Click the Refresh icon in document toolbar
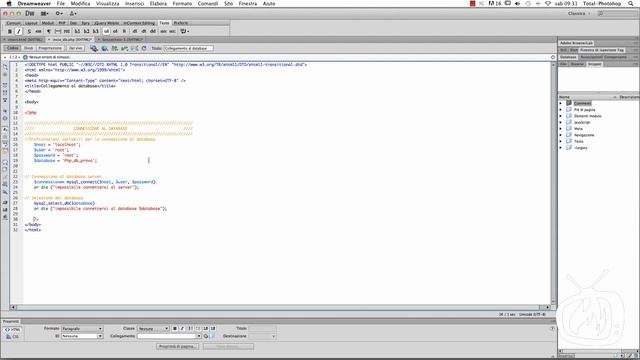 pos(144,48)
